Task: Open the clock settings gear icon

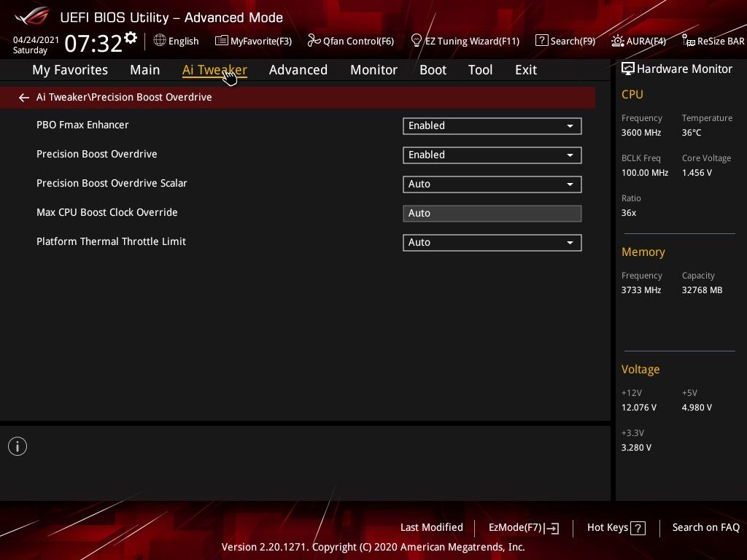Action: (x=131, y=37)
